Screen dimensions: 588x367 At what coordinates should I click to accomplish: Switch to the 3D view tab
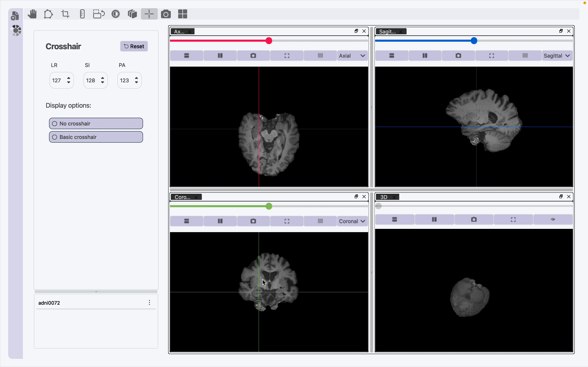point(384,197)
